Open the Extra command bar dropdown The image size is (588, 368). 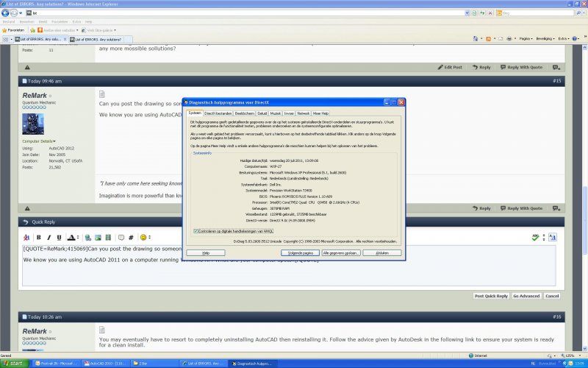tap(564, 39)
